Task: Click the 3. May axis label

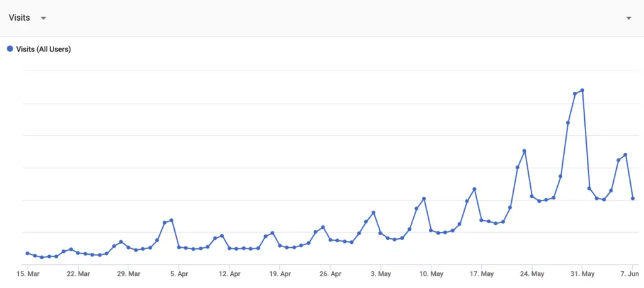Action: (380, 274)
